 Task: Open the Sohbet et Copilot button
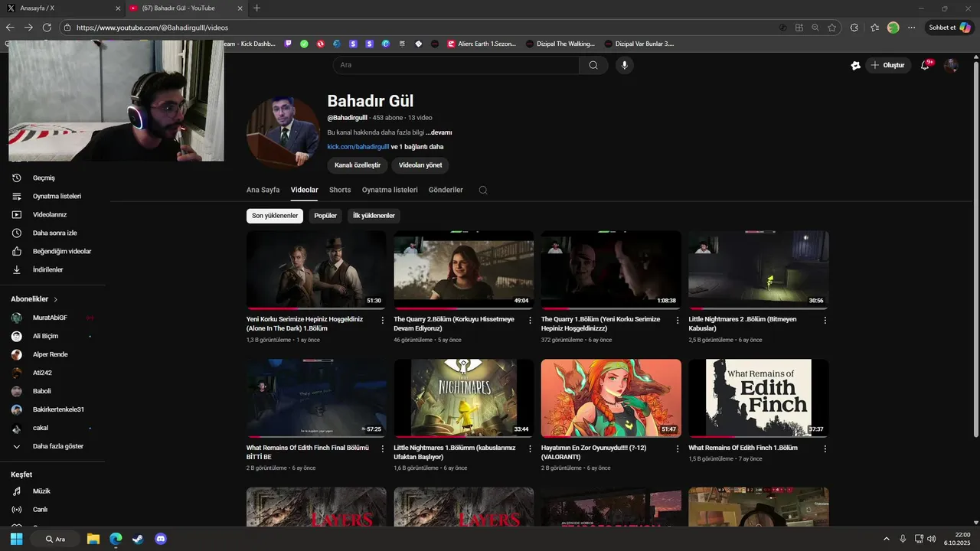[x=949, y=28]
